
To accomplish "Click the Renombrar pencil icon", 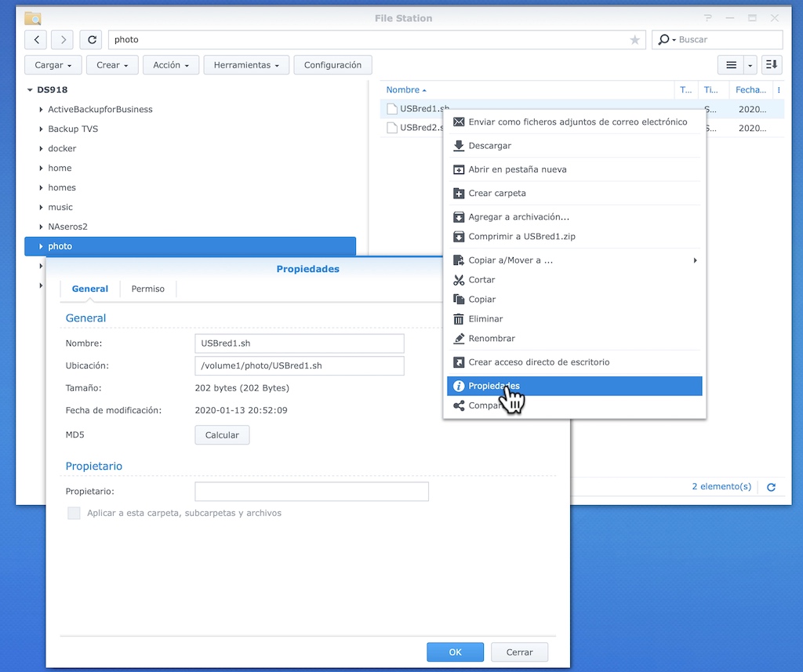I will 460,338.
